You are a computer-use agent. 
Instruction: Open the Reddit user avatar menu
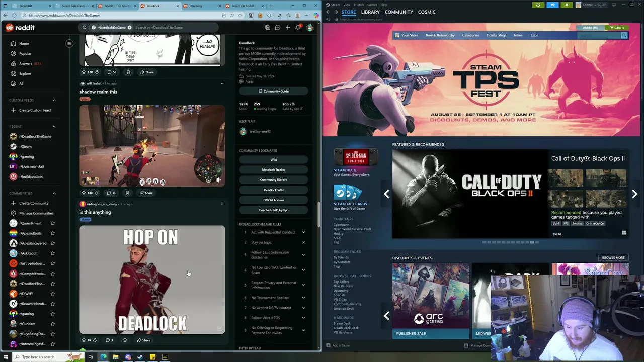pyautogui.click(x=310, y=28)
